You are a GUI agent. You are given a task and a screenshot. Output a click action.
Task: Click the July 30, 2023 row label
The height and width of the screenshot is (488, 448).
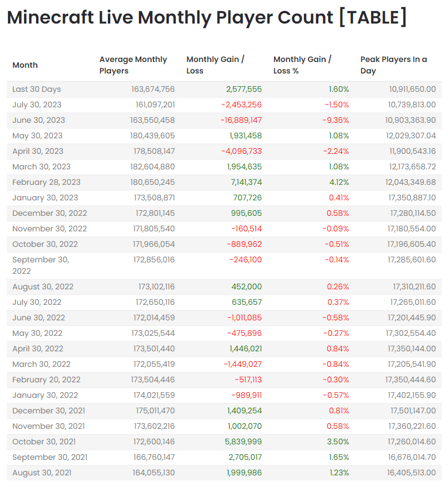(x=37, y=104)
